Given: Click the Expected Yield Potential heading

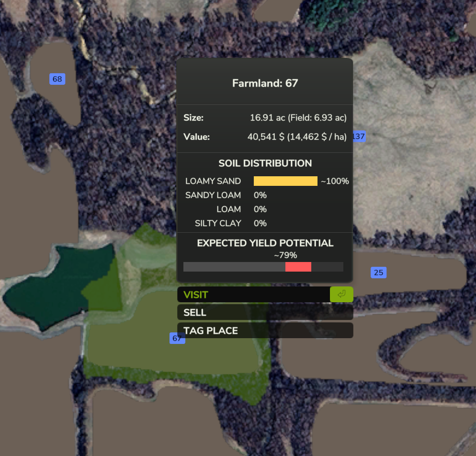Looking at the screenshot, I should point(265,243).
